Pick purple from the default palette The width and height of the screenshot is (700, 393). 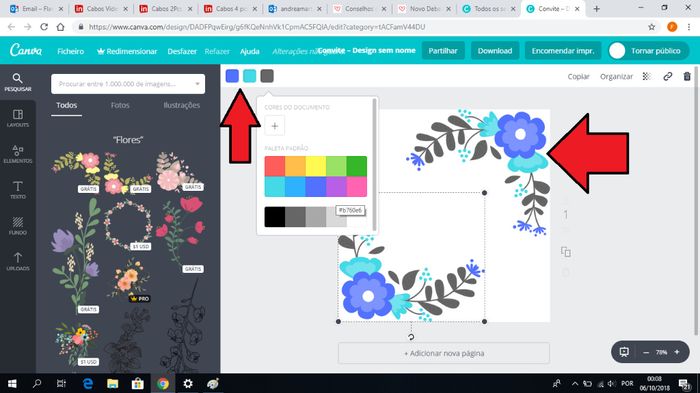click(x=336, y=187)
